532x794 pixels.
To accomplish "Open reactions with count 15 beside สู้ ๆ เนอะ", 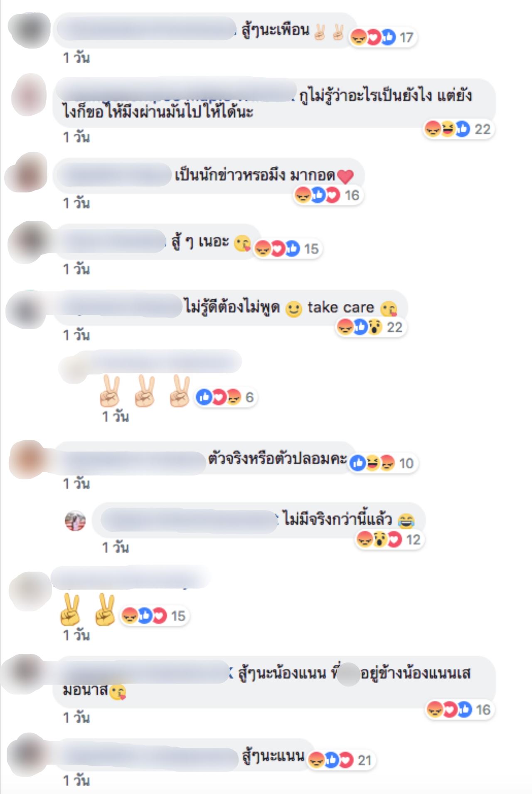I will 288,249.
